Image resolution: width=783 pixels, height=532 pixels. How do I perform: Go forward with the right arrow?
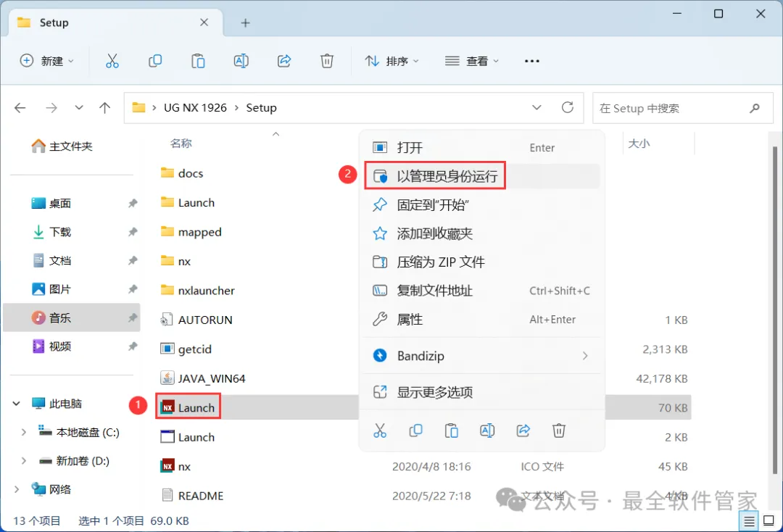click(51, 108)
